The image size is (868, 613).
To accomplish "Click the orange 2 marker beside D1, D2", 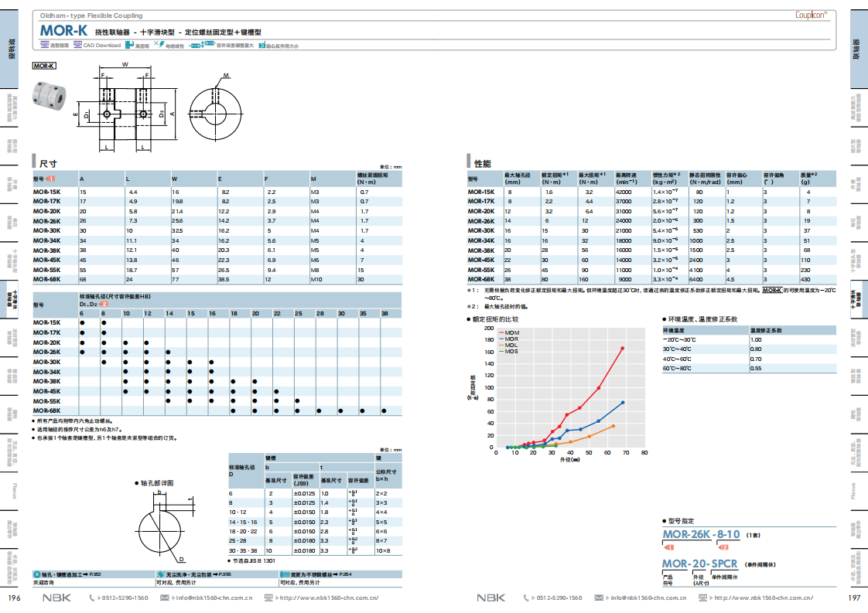I will [x=104, y=304].
